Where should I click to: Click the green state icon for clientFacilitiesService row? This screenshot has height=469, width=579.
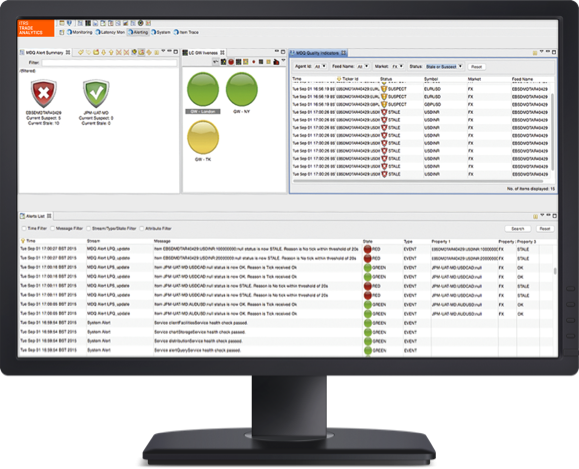point(367,323)
